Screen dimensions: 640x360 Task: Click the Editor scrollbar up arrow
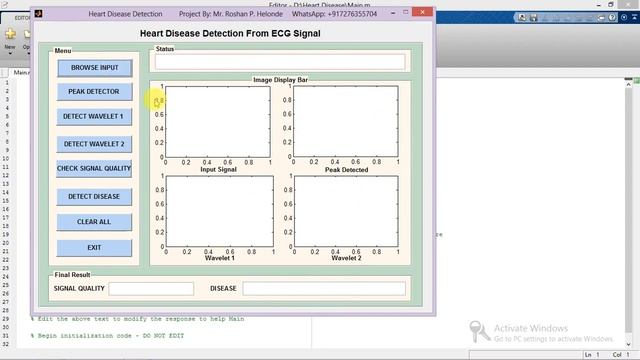[628, 84]
